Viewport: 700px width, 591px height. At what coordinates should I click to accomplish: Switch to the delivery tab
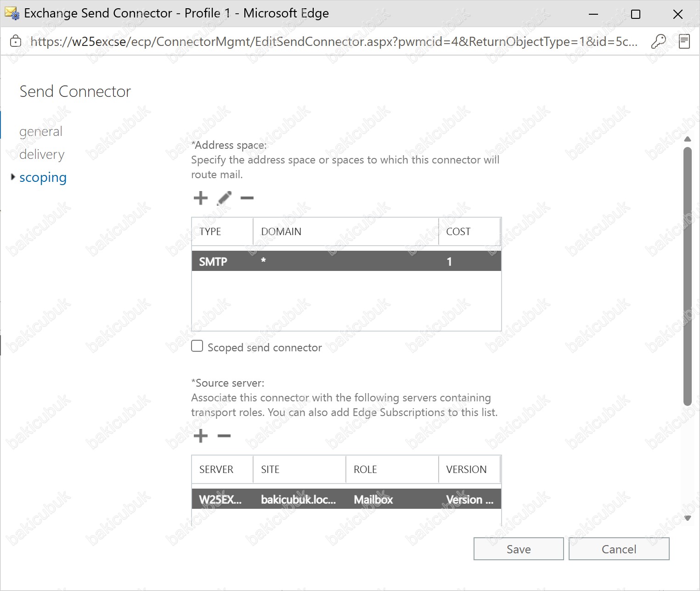tap(42, 154)
